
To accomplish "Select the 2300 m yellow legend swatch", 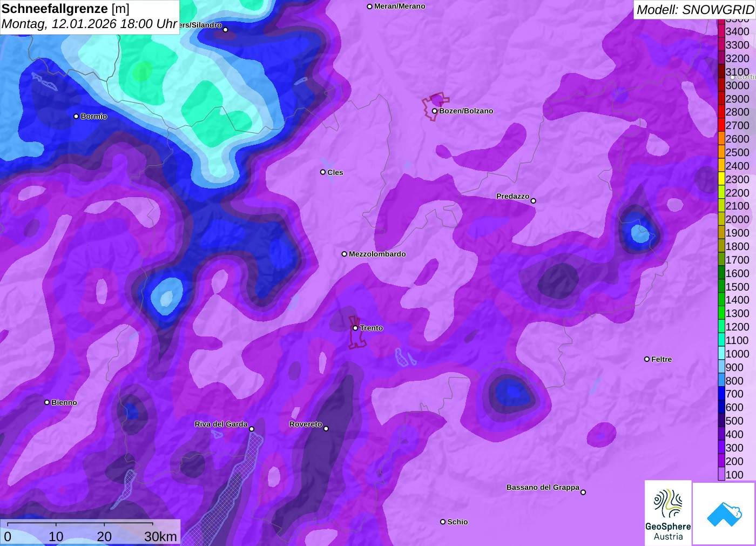I will pos(721,179).
